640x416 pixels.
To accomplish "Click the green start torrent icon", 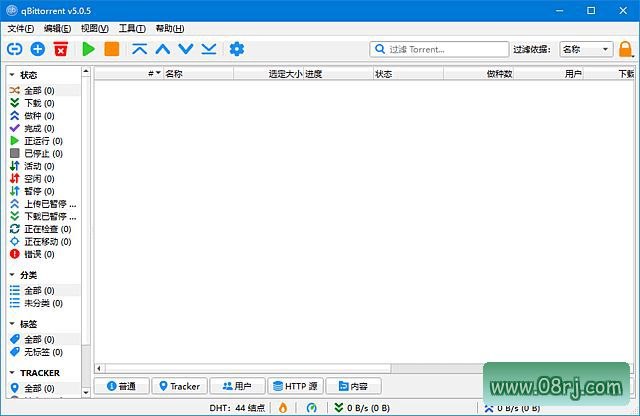I will [88, 49].
